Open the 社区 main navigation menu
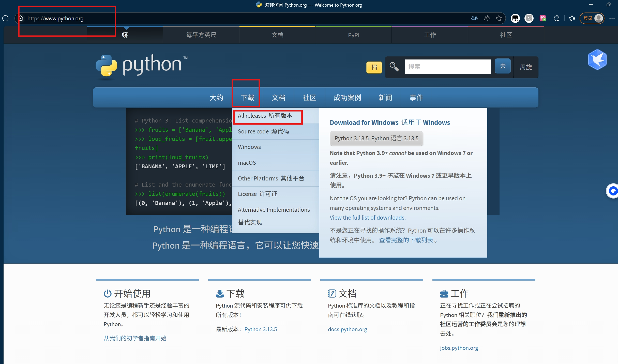 (309, 98)
